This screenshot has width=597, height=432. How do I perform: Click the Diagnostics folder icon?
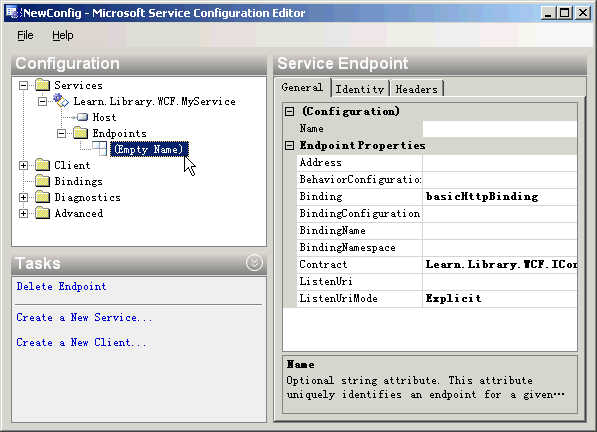pos(43,197)
